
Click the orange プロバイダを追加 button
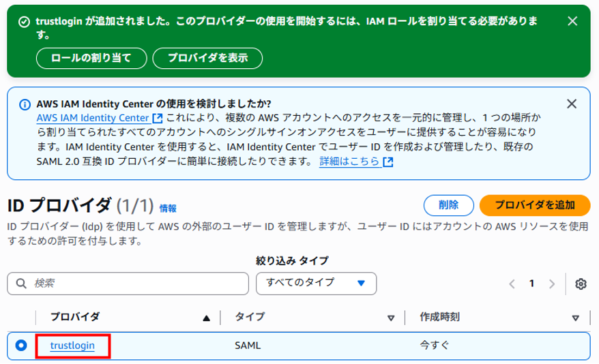pos(534,204)
